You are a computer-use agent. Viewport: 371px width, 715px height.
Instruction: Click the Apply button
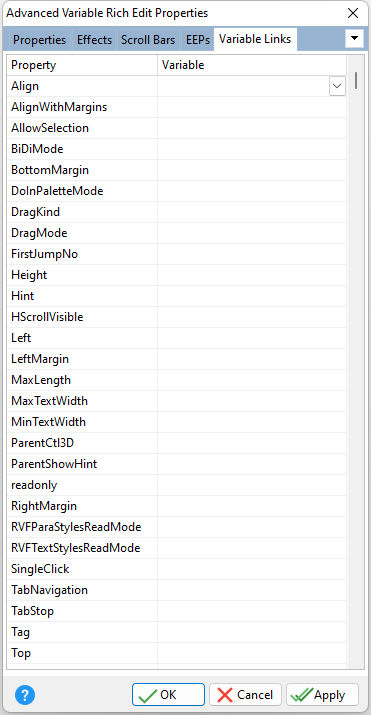click(x=322, y=694)
